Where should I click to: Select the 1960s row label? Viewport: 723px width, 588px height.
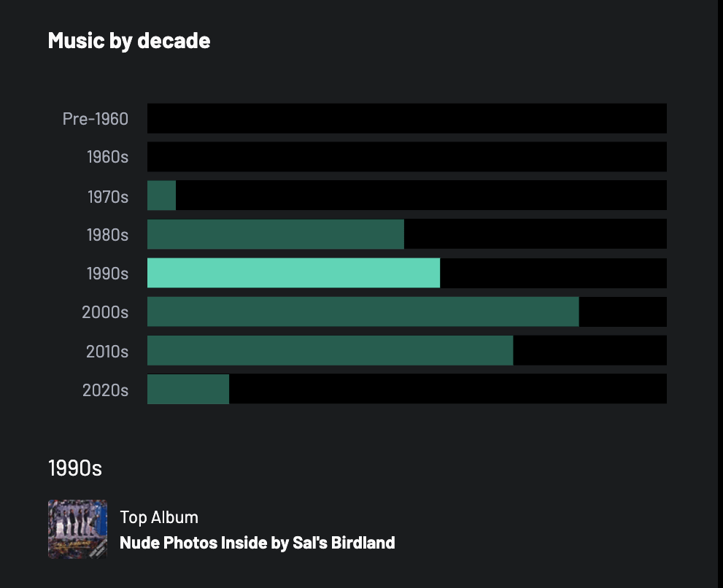(107, 157)
